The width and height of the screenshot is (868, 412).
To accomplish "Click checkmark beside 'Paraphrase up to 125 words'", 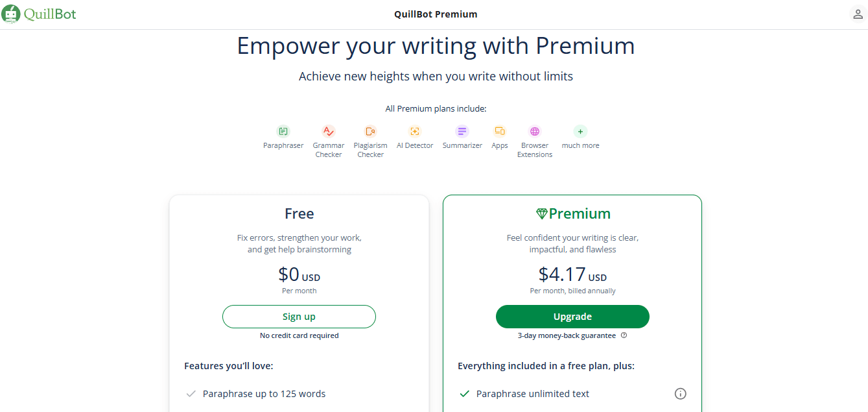I will (191, 393).
